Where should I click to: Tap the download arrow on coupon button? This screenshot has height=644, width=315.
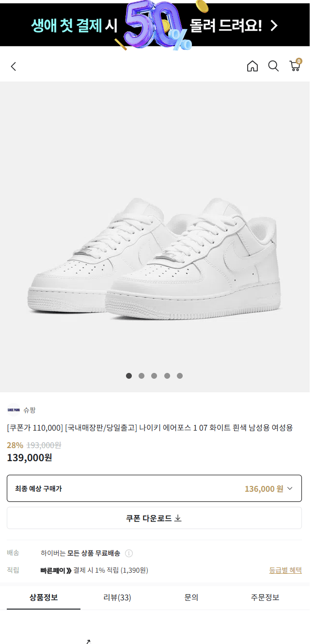178,518
